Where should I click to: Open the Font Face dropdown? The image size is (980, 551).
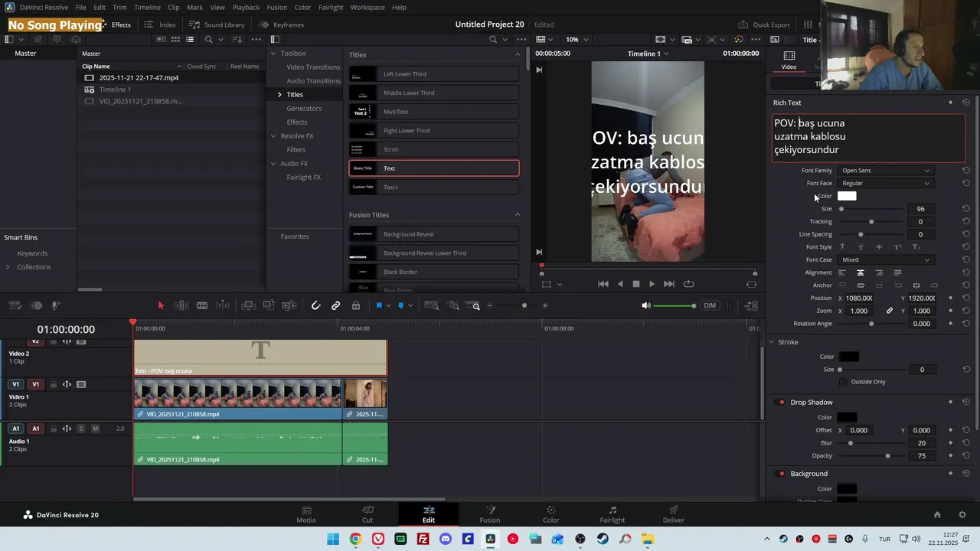pyautogui.click(x=885, y=184)
